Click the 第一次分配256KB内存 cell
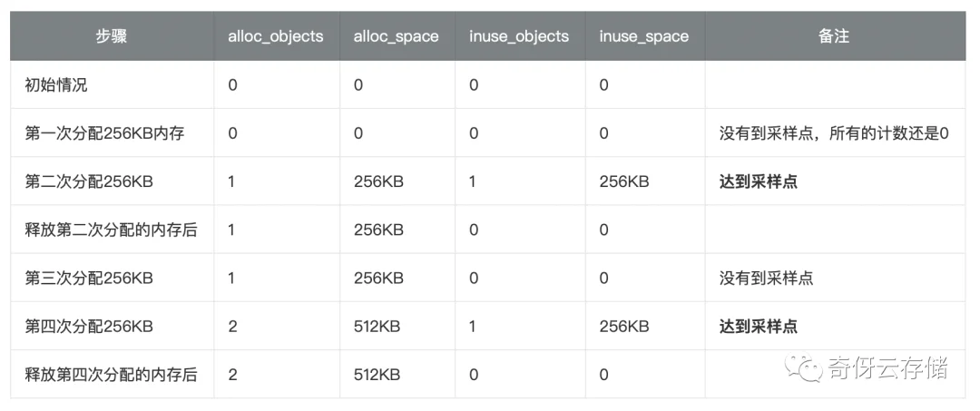The height and width of the screenshot is (411, 980). (x=104, y=133)
